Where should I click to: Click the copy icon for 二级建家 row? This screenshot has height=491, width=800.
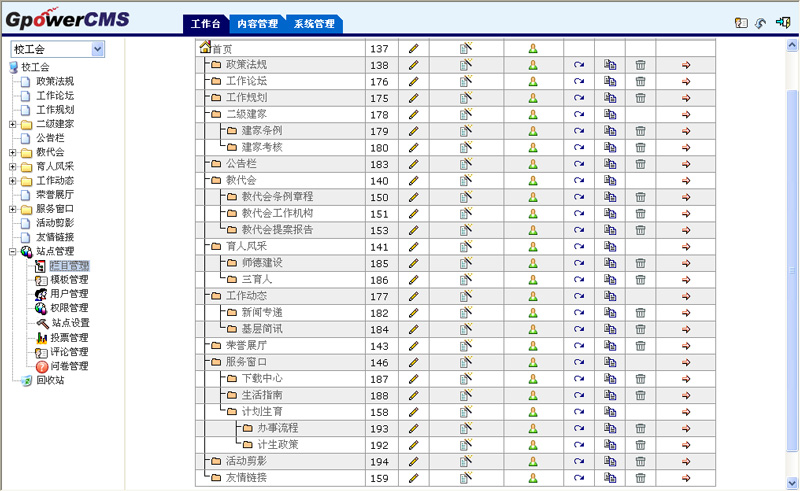coord(610,114)
